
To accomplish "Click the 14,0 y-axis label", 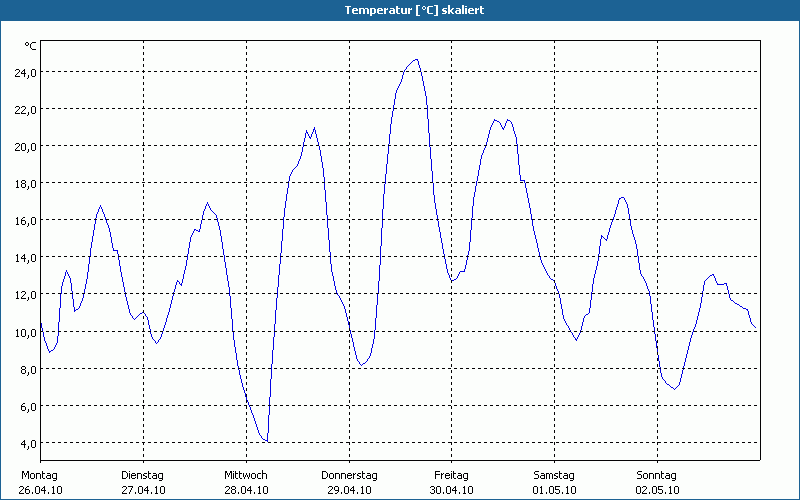I will [x=25, y=258].
